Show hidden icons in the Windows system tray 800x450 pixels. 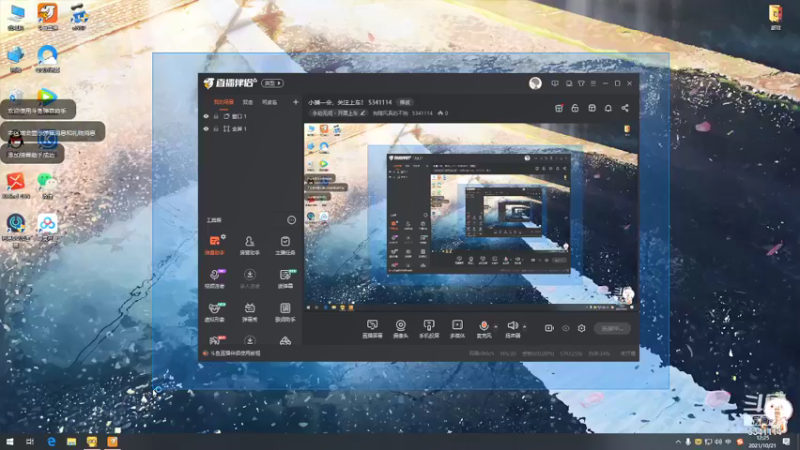click(x=678, y=442)
